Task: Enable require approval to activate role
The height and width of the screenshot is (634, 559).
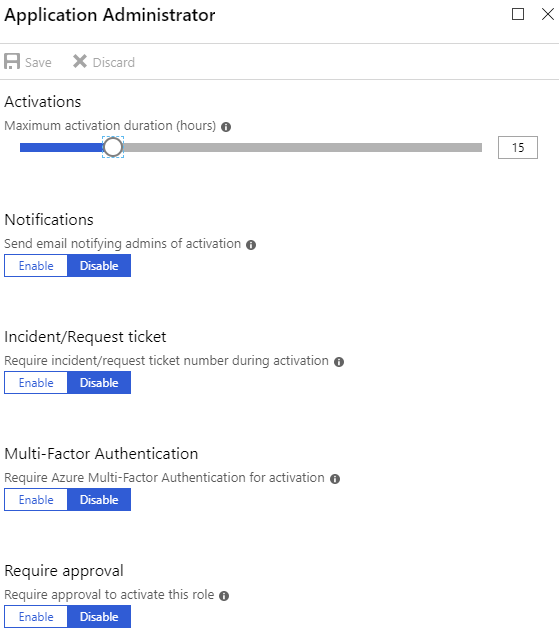Action: pyautogui.click(x=36, y=616)
